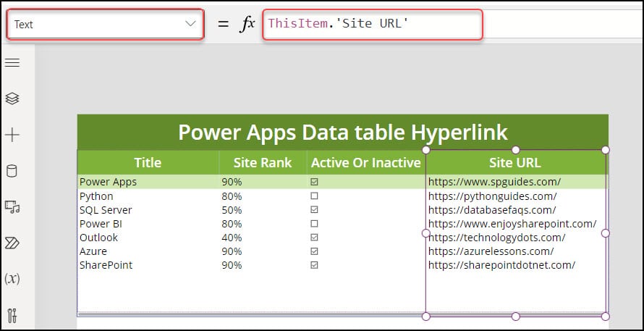Open the Text property dropdown
The image size is (644, 331).
(x=105, y=24)
